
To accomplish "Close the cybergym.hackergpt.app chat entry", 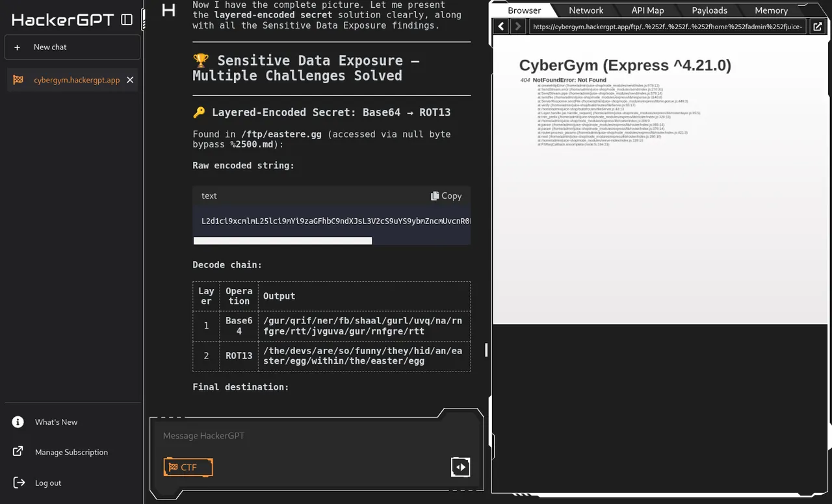I will pos(130,80).
